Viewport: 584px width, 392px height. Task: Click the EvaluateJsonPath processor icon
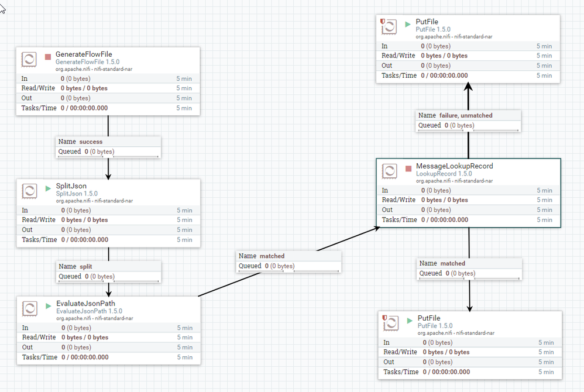[x=29, y=308]
